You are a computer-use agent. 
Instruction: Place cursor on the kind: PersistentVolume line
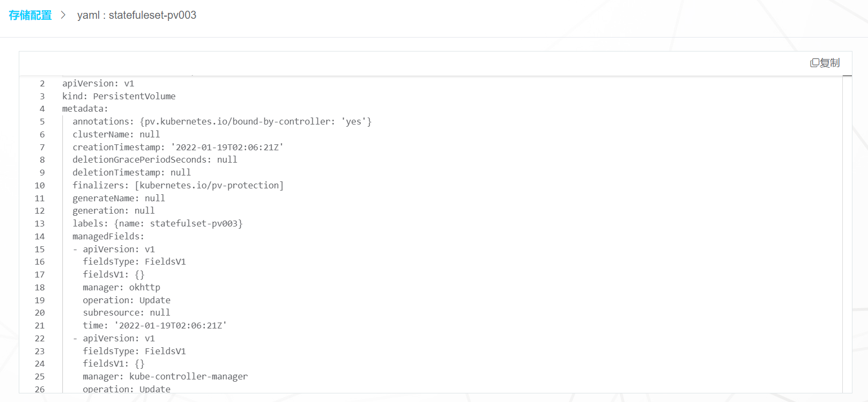pos(118,96)
